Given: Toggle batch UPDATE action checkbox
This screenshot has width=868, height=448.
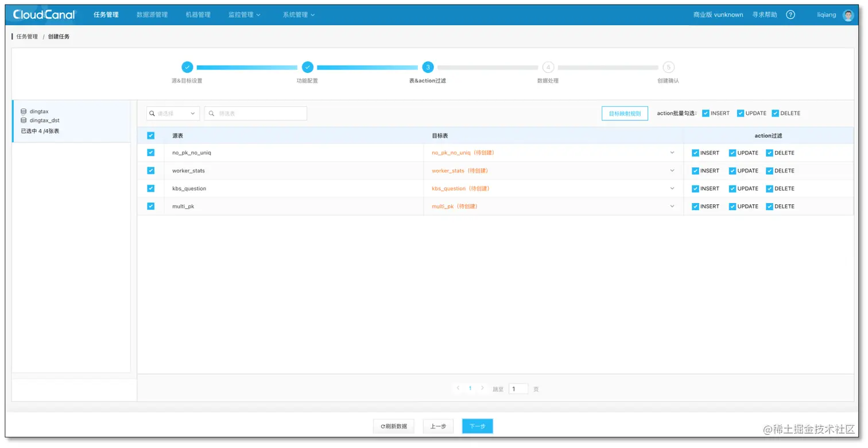Looking at the screenshot, I should pos(741,114).
